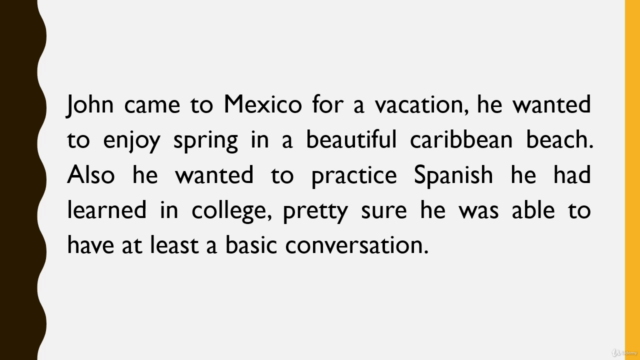The height and width of the screenshot is (360, 640).
Task: Click the word "Spanish" in the third line
Action: [453, 176]
